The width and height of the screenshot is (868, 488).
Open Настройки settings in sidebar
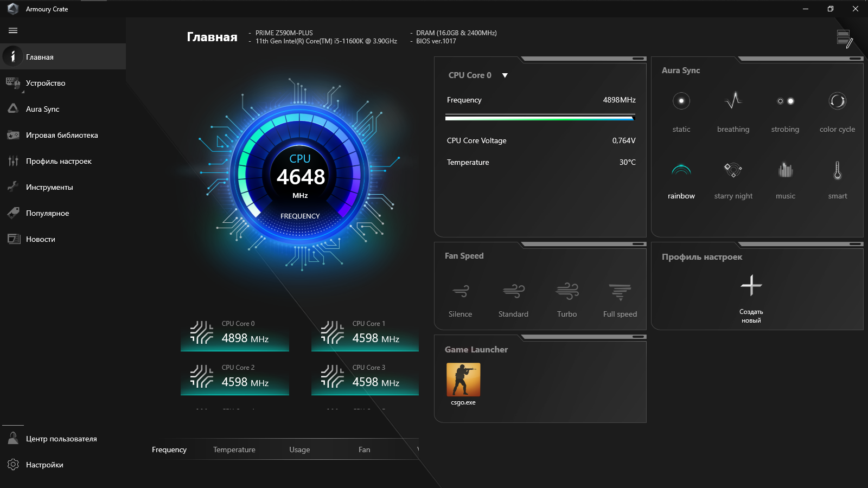click(x=44, y=465)
